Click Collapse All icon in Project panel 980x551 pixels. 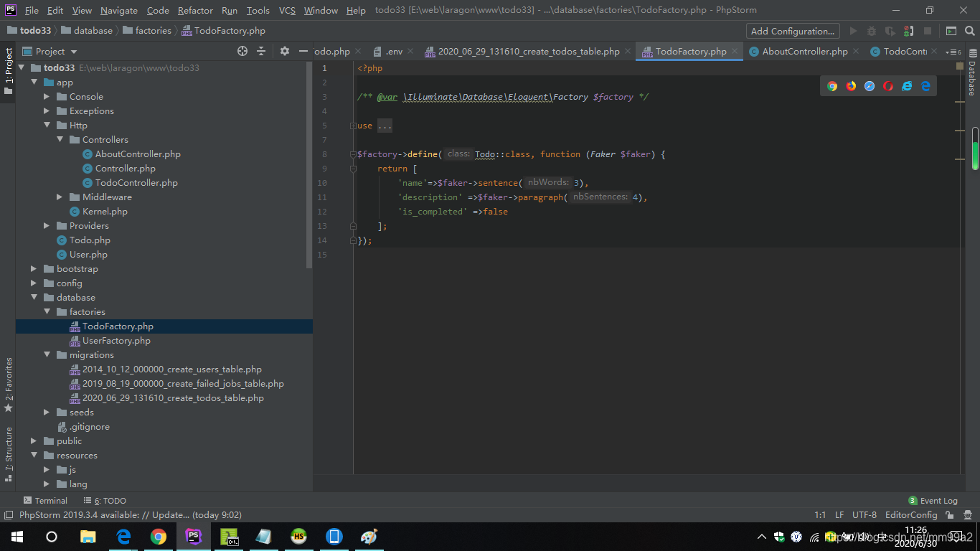(x=261, y=51)
